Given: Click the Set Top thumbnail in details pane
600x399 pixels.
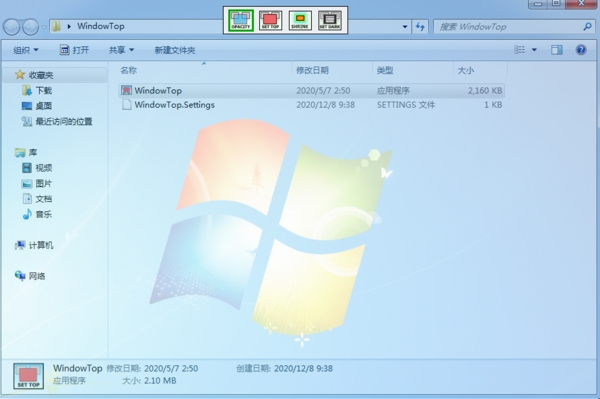Looking at the screenshot, I should coord(28,376).
